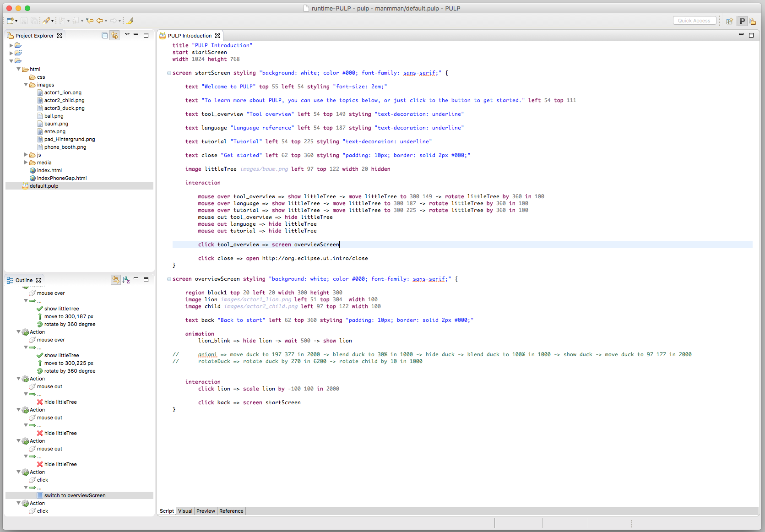
Task: Toggle Link with Editor in Project Explorer
Action: 114,35
